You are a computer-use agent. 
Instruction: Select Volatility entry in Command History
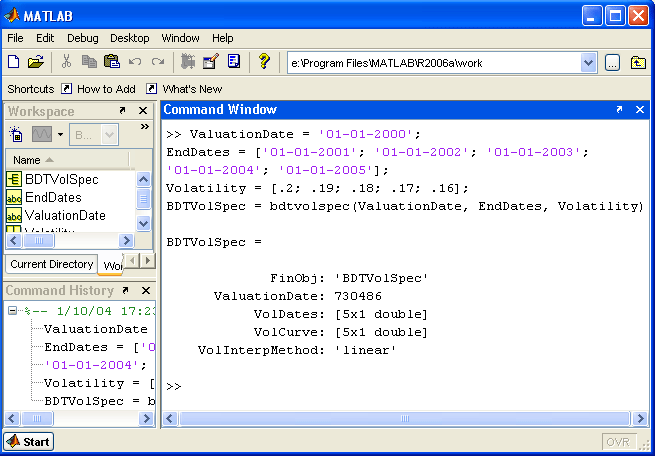(99, 383)
